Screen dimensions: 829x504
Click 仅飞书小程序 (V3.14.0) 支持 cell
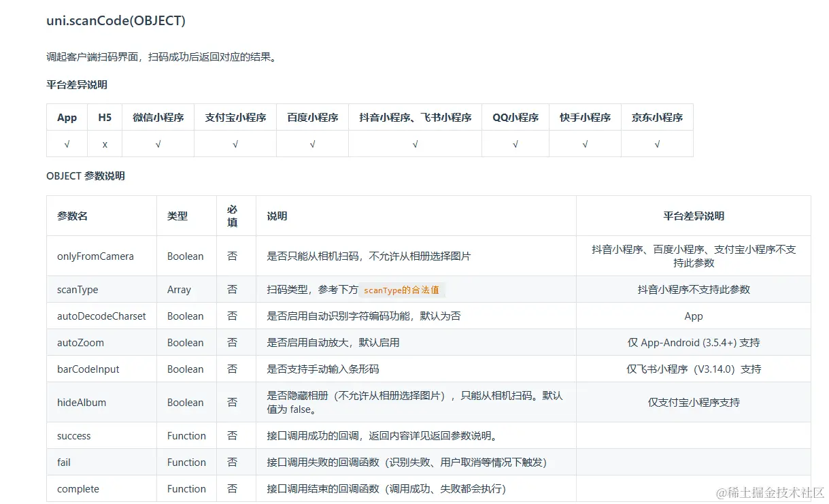(694, 369)
